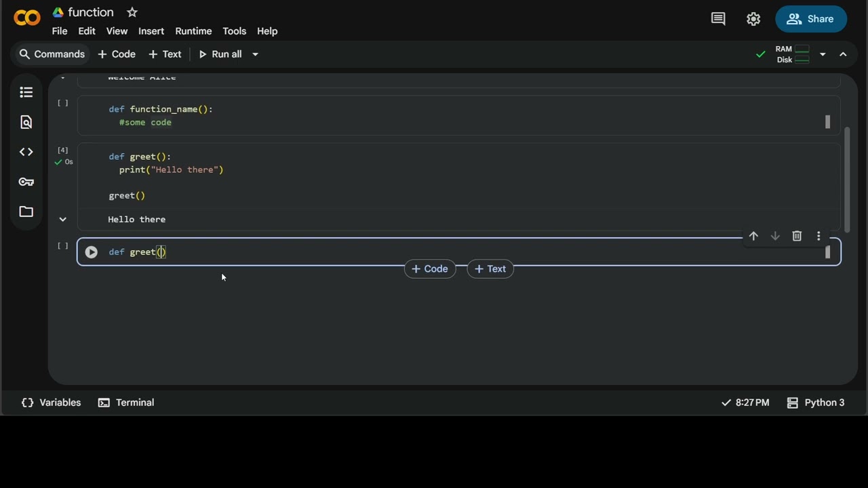The width and height of the screenshot is (868, 488).
Task: Open the File menu
Action: click(60, 31)
